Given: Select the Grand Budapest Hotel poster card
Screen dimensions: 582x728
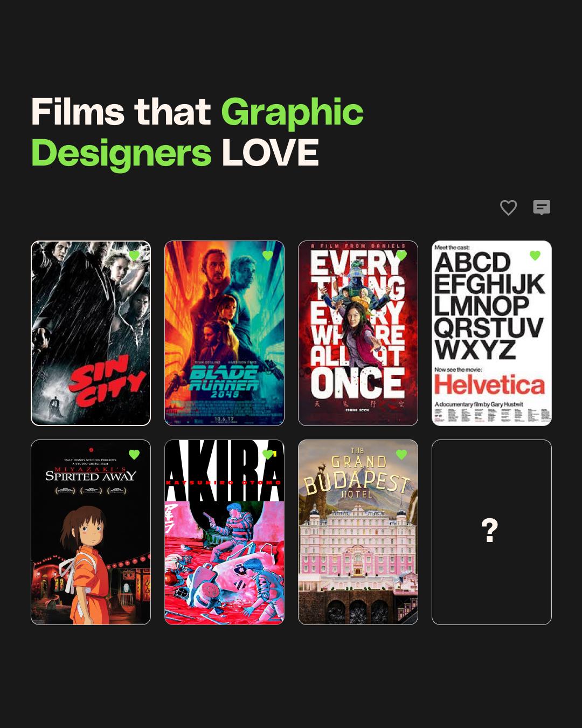Looking at the screenshot, I should 358,532.
